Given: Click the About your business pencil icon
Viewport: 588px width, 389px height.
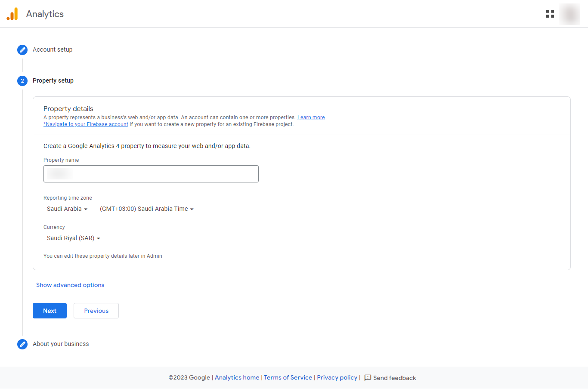Looking at the screenshot, I should point(22,344).
